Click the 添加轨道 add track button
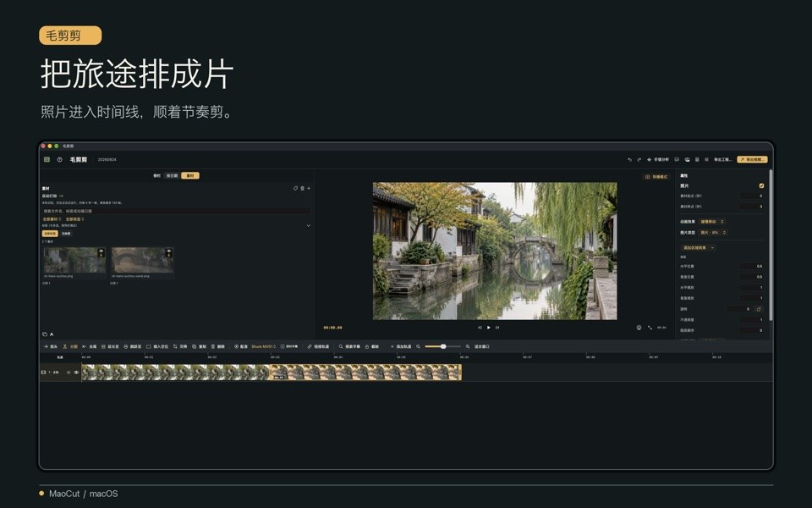The height and width of the screenshot is (508, 812). [x=401, y=346]
